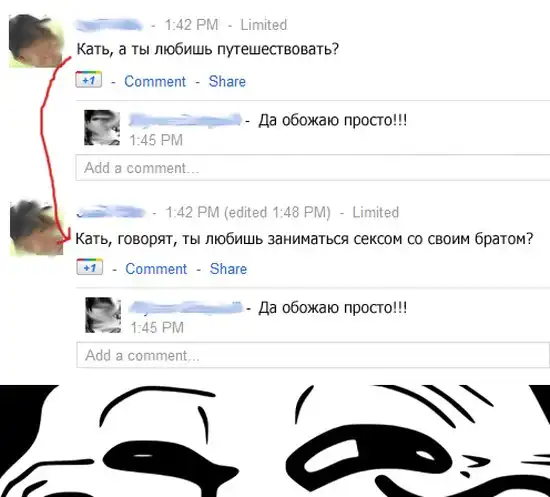
Task: Focus the second Add a comment field
Action: (x=313, y=355)
